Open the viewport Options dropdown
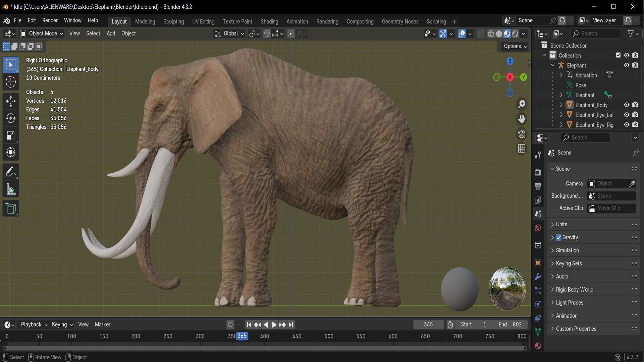Viewport: 644px width, 362px height. click(515, 46)
